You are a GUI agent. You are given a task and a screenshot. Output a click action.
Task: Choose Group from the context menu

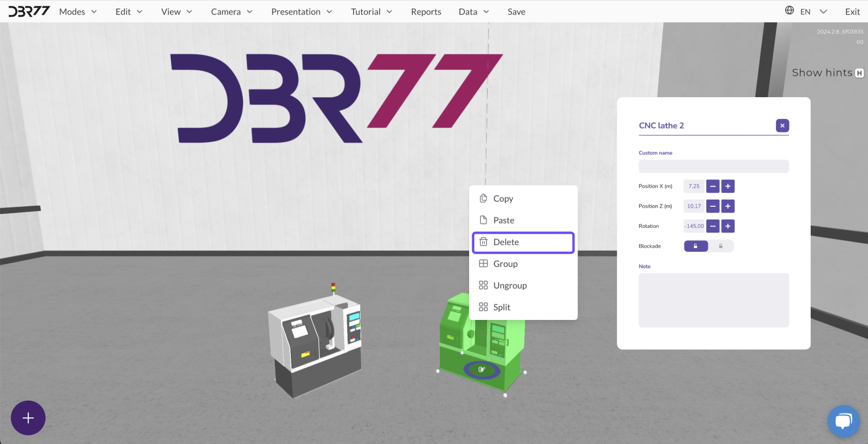click(523, 264)
